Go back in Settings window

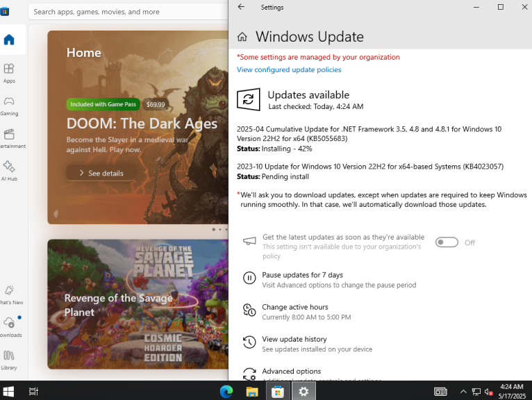coord(241,7)
